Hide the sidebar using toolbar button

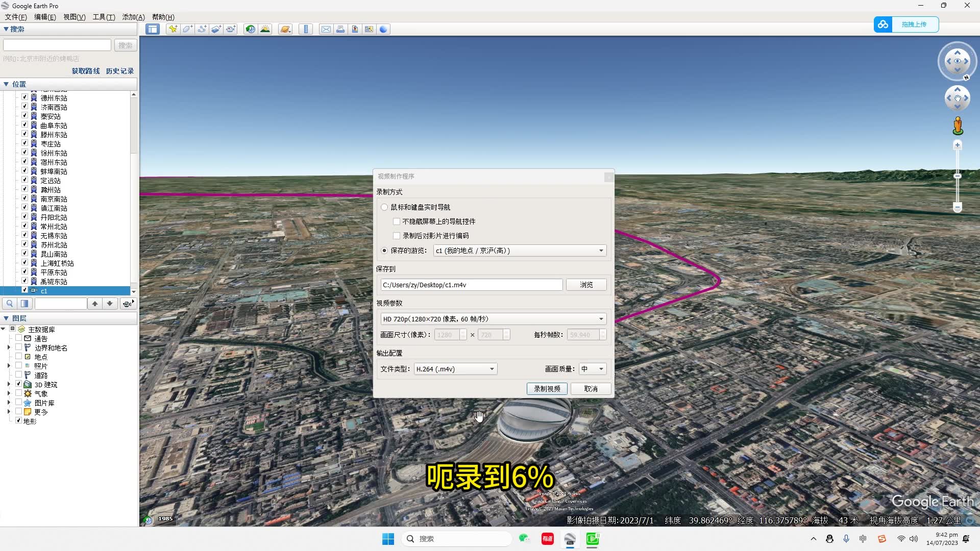153,29
